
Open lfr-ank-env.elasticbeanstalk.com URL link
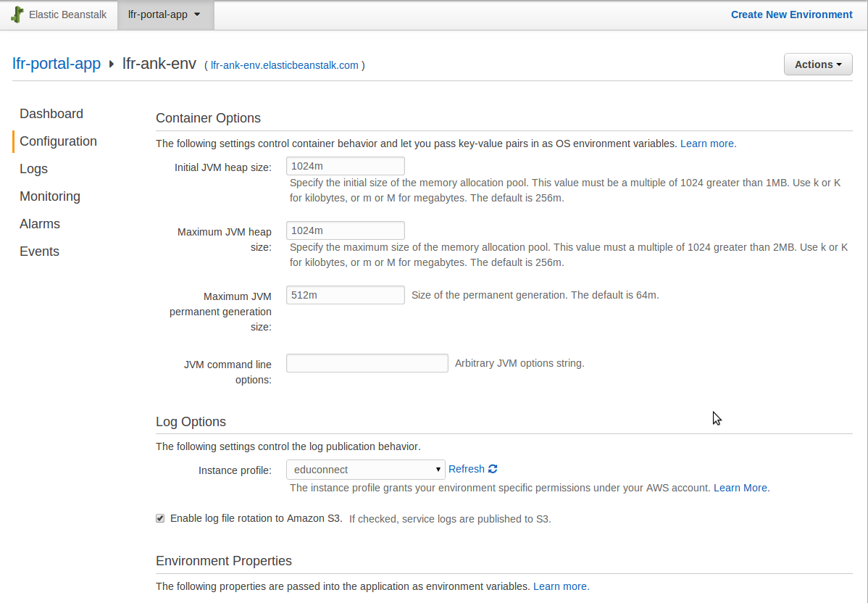285,65
